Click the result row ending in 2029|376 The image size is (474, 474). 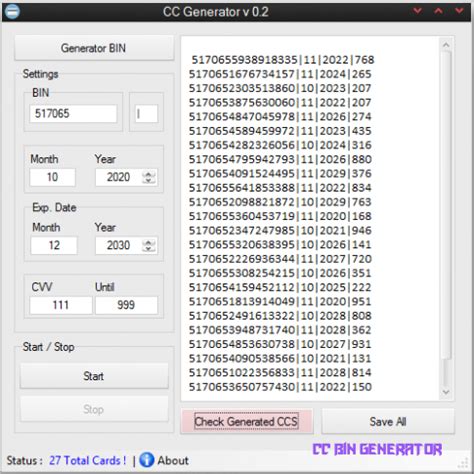tap(280, 173)
